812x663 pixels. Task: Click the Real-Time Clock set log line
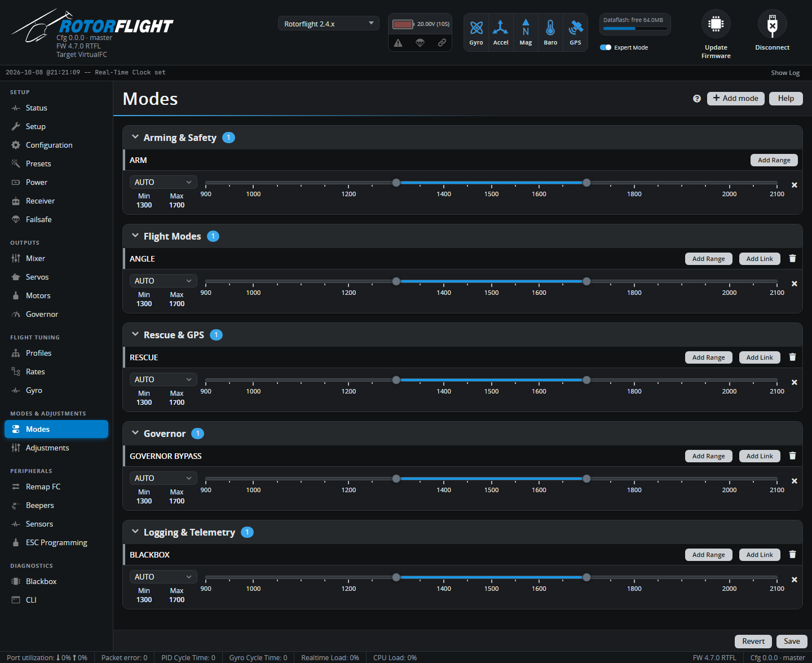[x=86, y=73]
